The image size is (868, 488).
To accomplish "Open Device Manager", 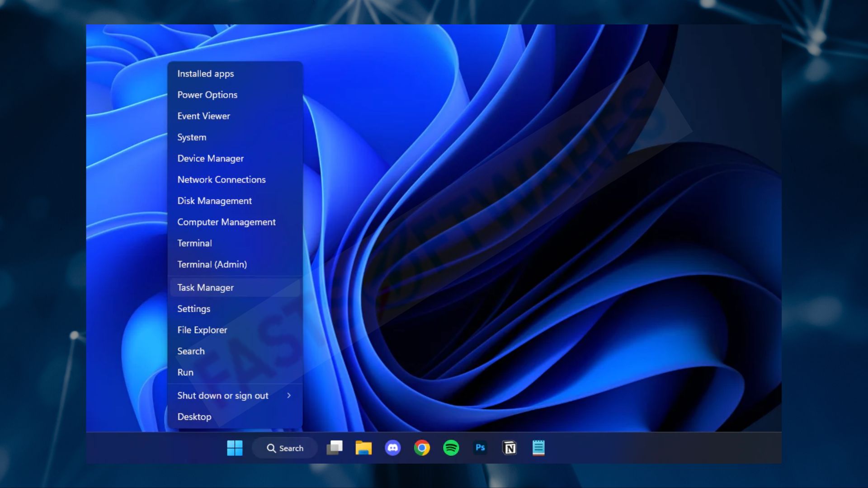I will coord(235,159).
